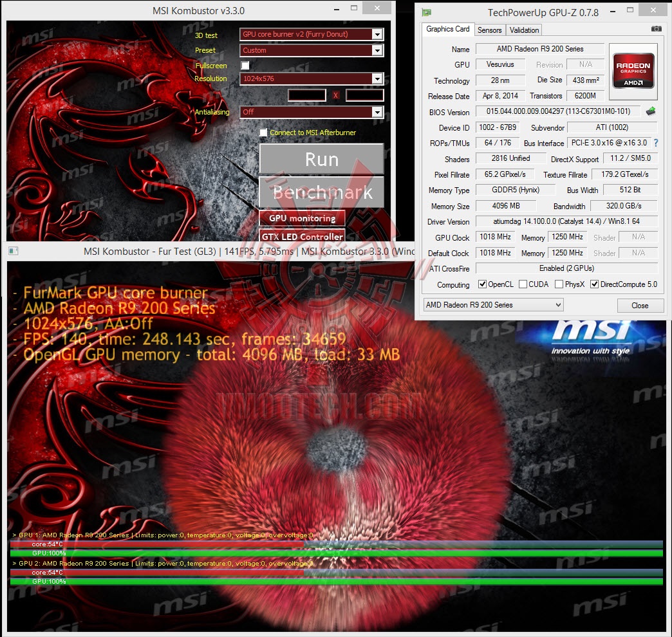This screenshot has width=672, height=637.
Task: Click the Die Size value 438 mm²
Action: click(x=586, y=80)
